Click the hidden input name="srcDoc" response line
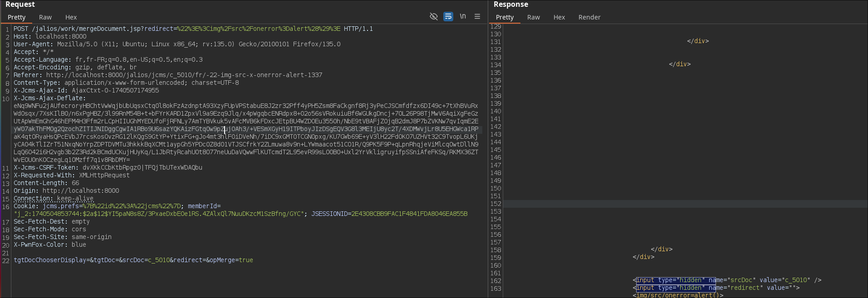This screenshot has height=298, width=868. pos(727,280)
